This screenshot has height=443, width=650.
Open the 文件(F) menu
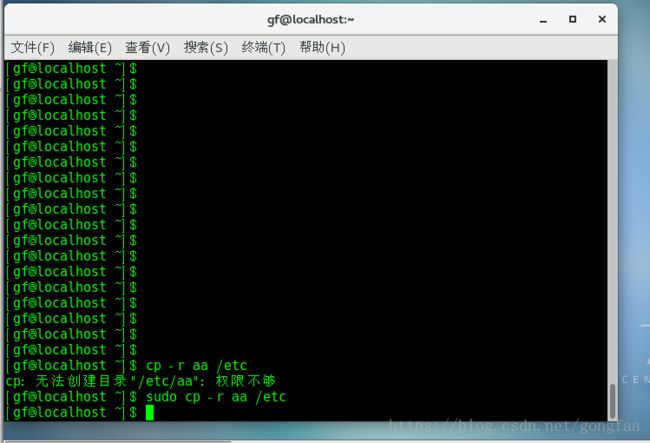point(32,48)
